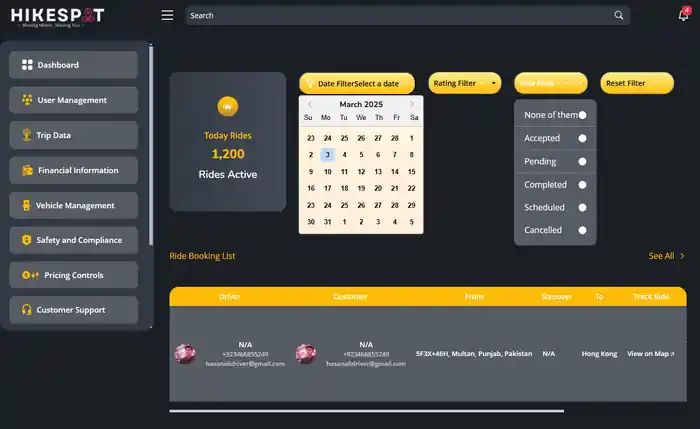
Task: Click the customer avatar in ride row
Action: click(x=306, y=354)
